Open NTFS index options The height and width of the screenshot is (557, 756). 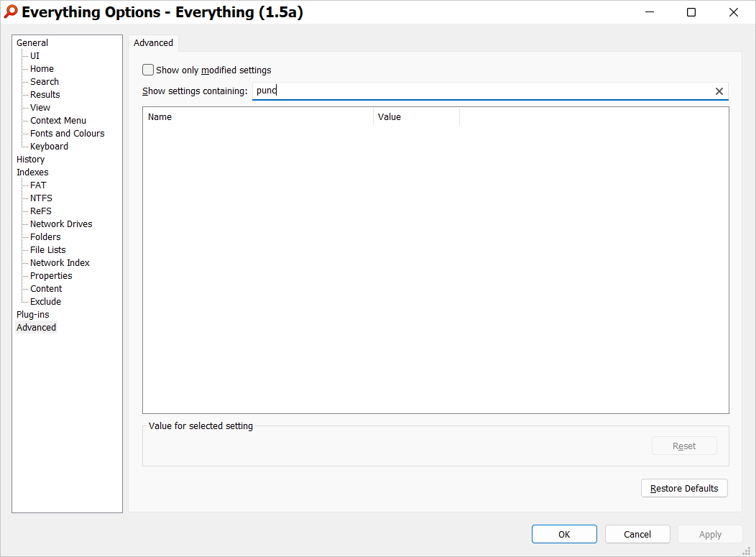[41, 198]
